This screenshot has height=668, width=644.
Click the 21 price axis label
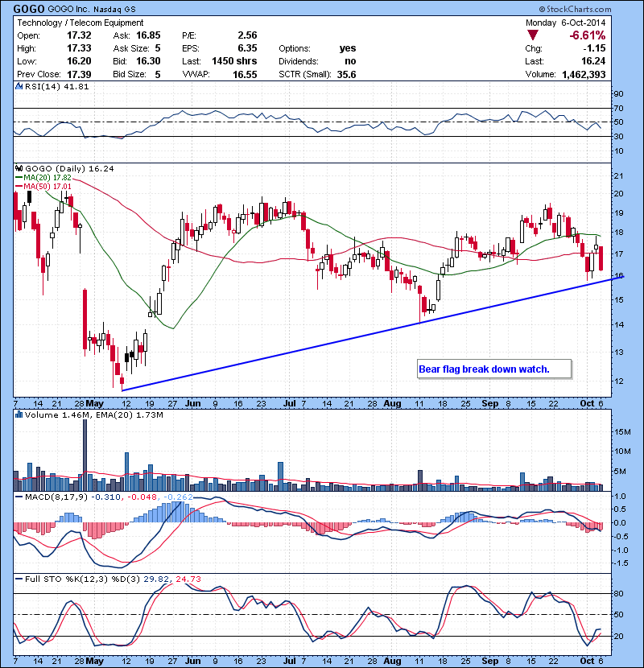point(619,176)
